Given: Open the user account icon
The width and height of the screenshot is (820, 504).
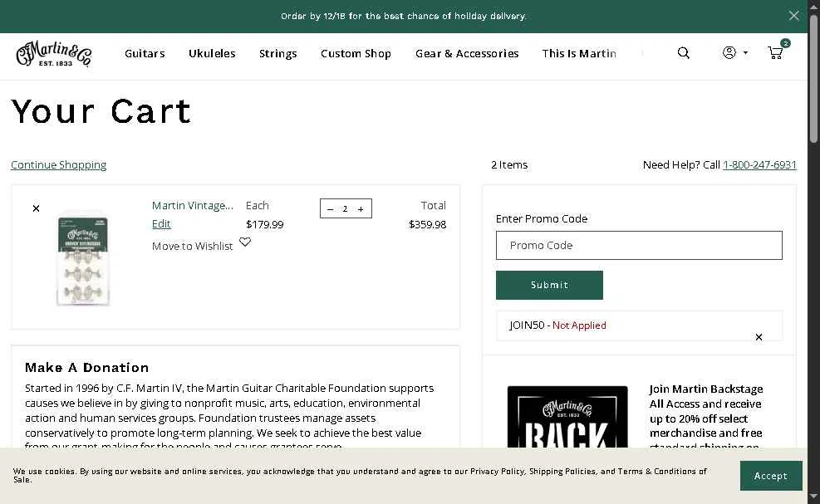Looking at the screenshot, I should [x=729, y=52].
